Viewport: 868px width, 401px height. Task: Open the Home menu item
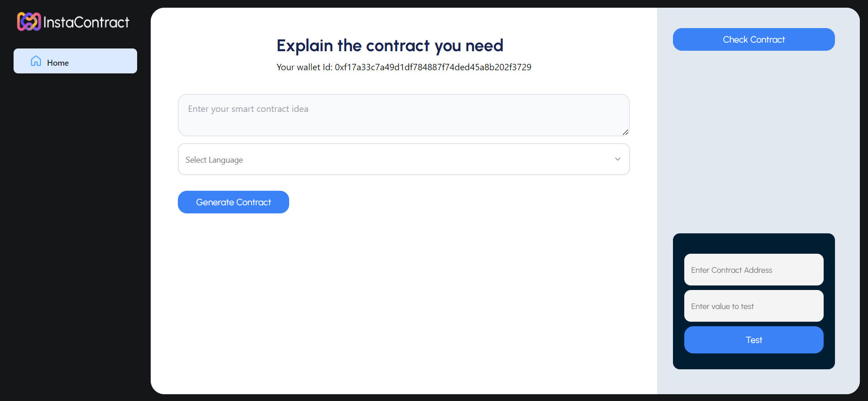(75, 61)
